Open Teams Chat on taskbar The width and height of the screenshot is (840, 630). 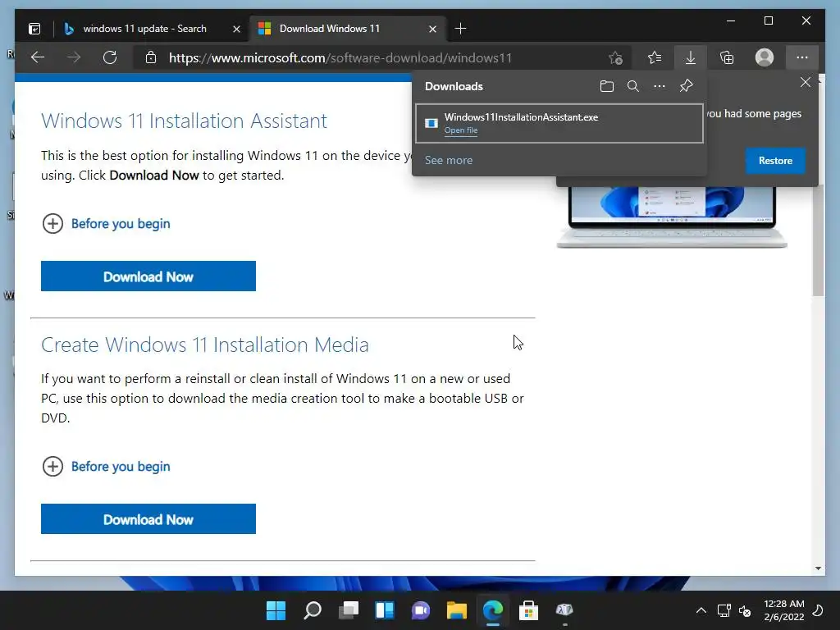[421, 610]
